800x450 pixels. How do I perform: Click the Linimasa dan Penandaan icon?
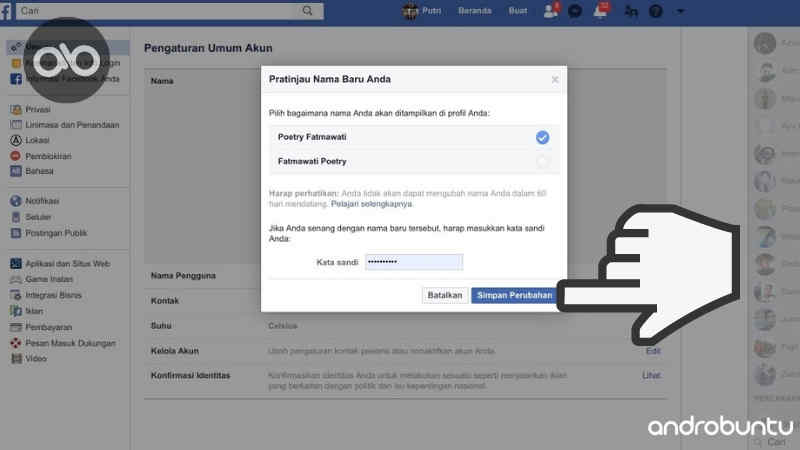(16, 124)
